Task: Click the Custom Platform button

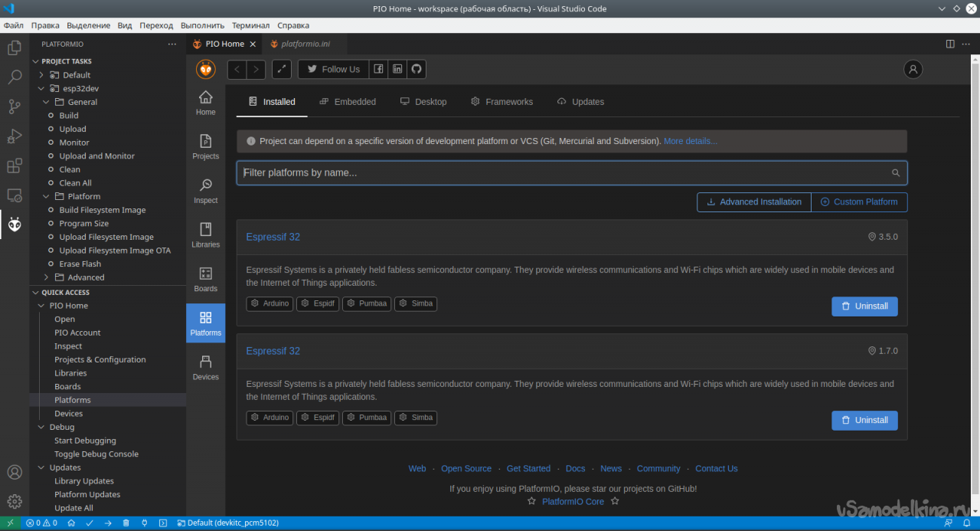Action: pyautogui.click(x=859, y=202)
